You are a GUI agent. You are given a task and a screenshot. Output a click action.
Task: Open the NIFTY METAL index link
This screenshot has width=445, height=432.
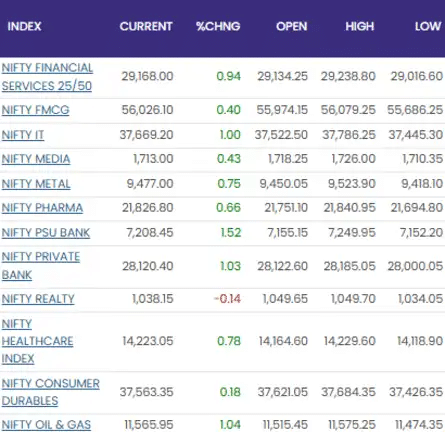click(x=36, y=184)
